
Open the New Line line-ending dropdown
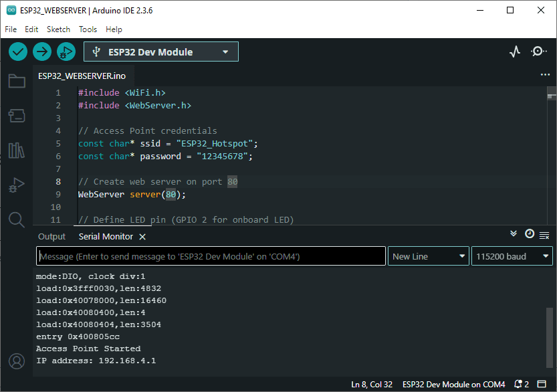(x=429, y=256)
